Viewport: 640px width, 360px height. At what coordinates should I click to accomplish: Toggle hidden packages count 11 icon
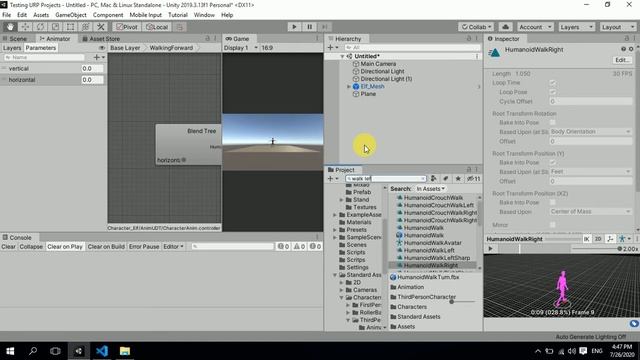(473, 179)
